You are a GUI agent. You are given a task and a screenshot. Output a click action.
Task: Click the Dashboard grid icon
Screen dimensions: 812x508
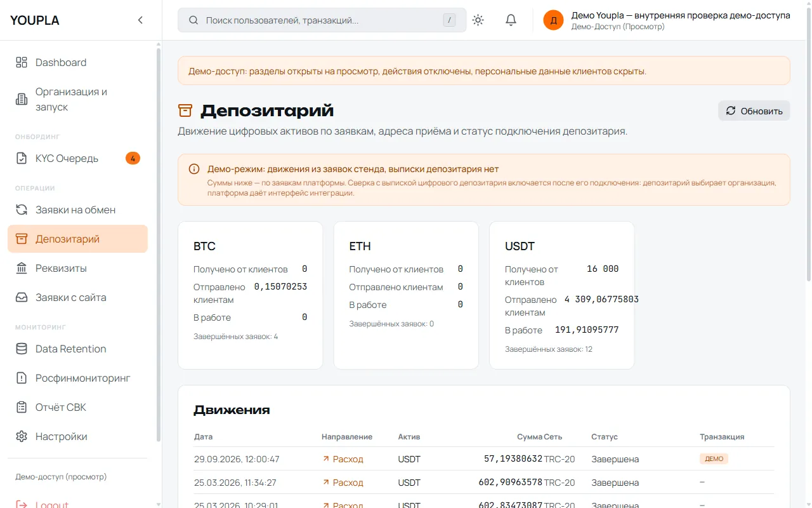pyautogui.click(x=22, y=62)
